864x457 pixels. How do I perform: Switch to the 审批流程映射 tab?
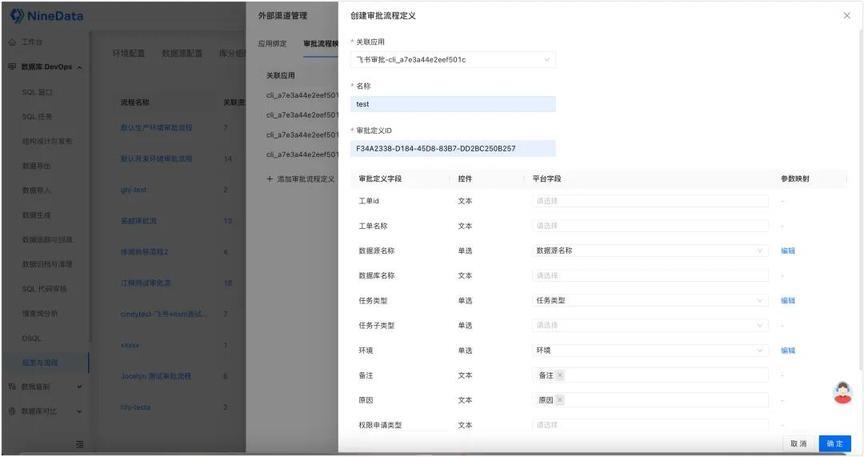pos(321,44)
